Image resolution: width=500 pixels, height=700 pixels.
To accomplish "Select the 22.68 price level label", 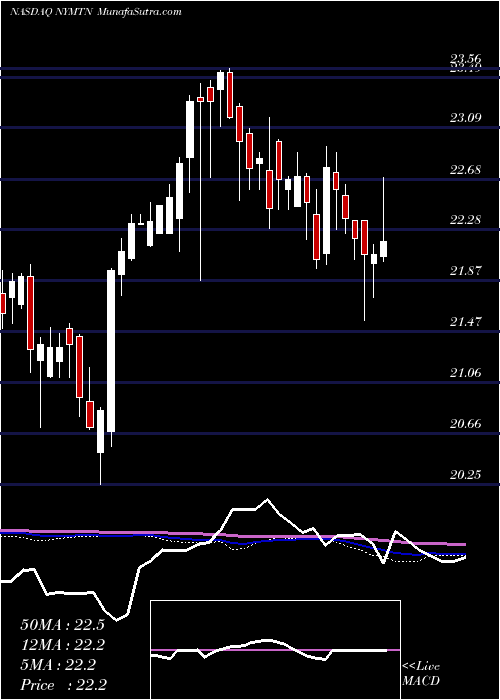I will [x=466, y=170].
